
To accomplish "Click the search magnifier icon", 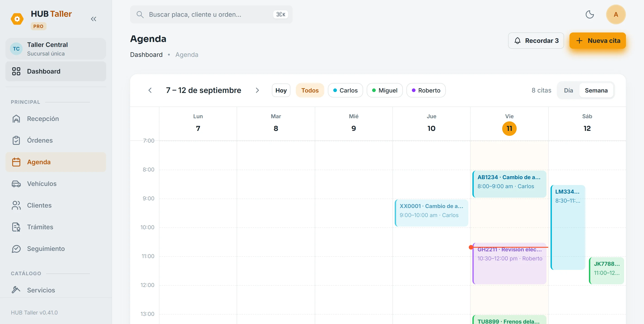I will (140, 14).
